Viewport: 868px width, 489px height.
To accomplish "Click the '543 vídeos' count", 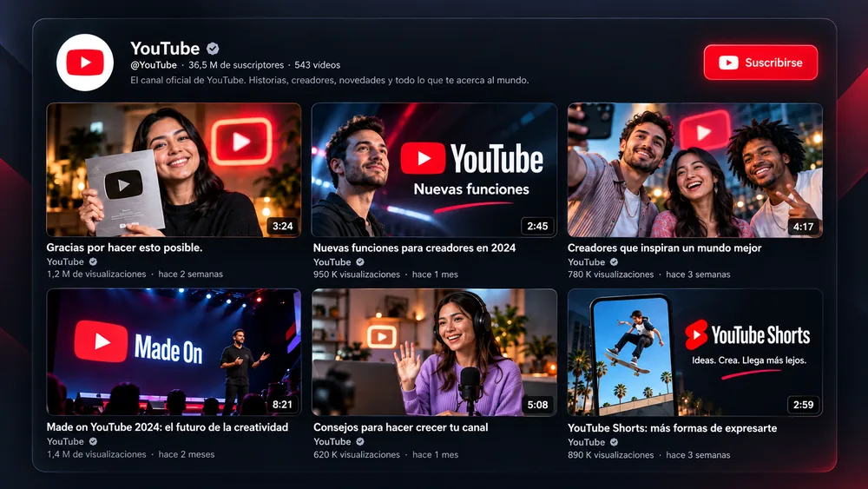I will click(317, 65).
